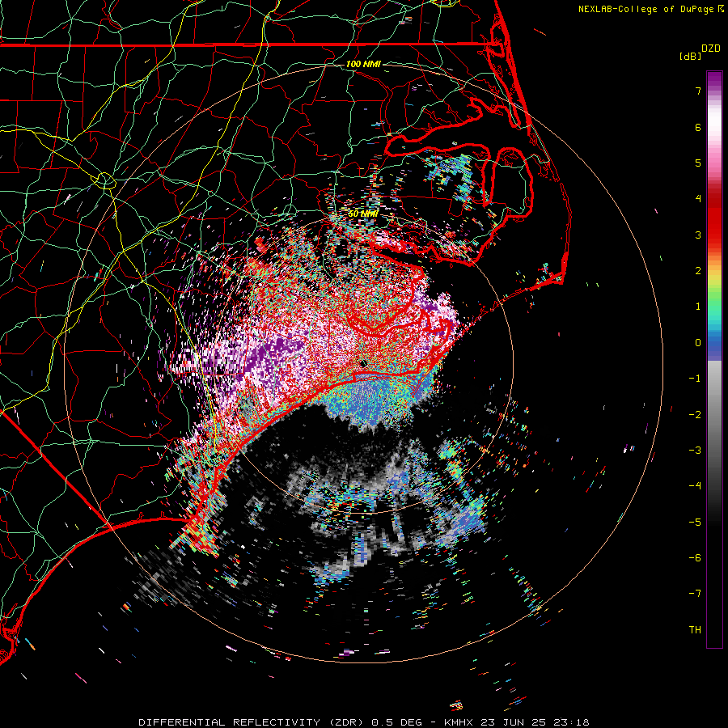Click the 6 dB value on the color scale
This screenshot has width=728, height=728.
coord(698,127)
